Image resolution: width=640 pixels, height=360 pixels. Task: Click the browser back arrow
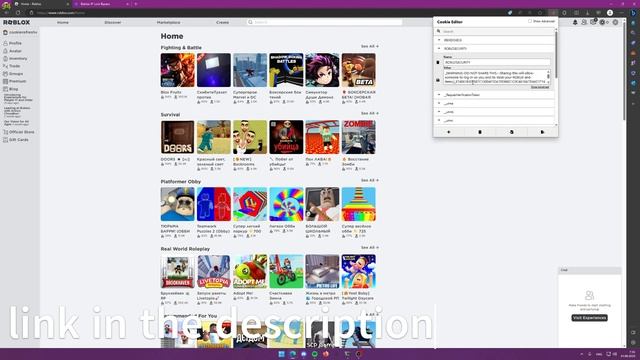click(x=7, y=13)
